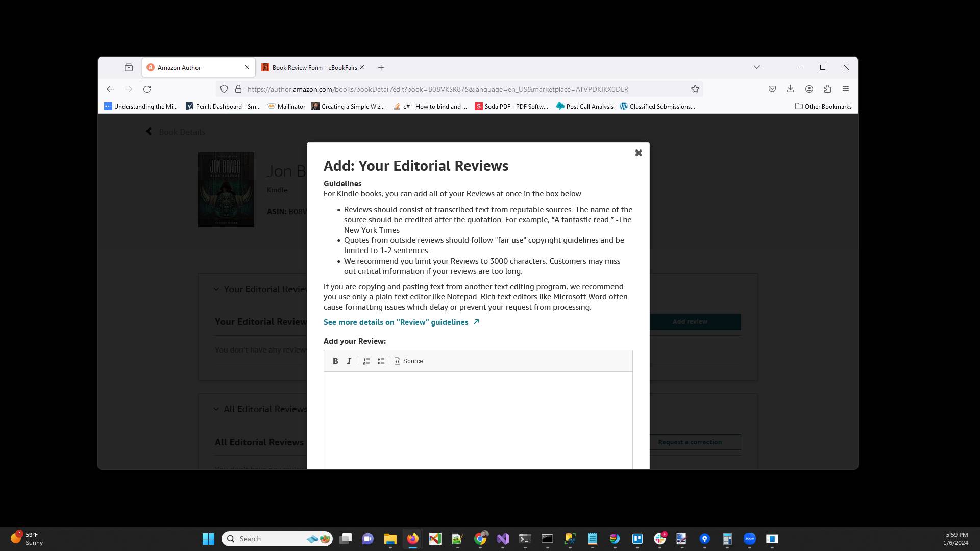Open the Firefox account menu
Screen dimensions: 980x551
[809, 89]
